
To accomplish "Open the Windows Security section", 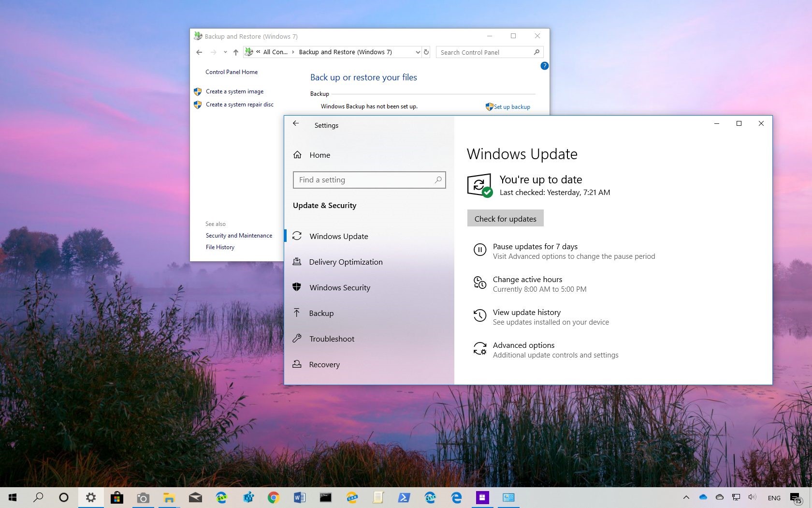I will (340, 287).
